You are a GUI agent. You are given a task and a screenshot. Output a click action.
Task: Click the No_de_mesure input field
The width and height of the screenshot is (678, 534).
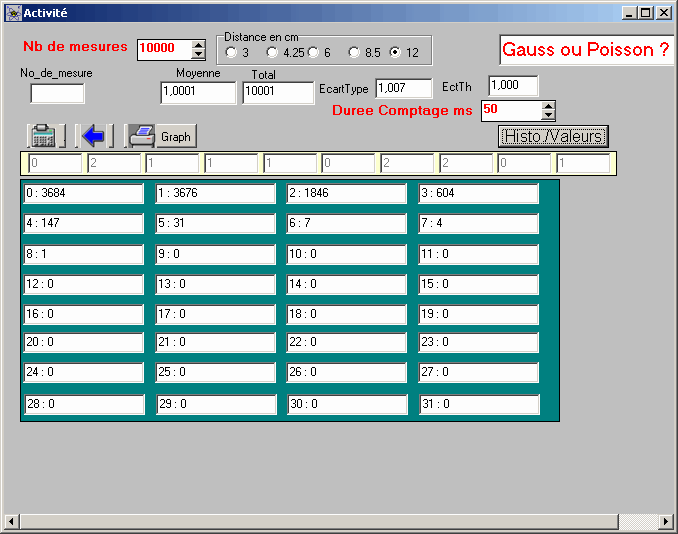coord(57,94)
